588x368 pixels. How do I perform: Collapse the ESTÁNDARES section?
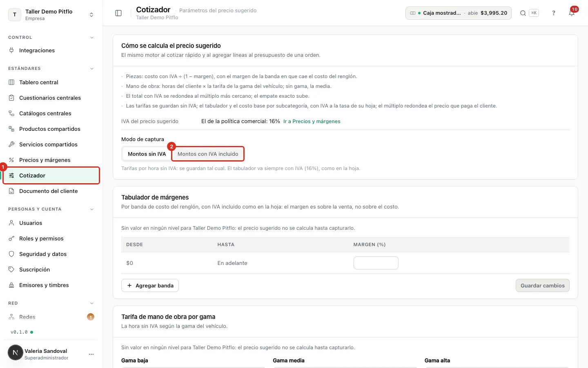pyautogui.click(x=92, y=69)
